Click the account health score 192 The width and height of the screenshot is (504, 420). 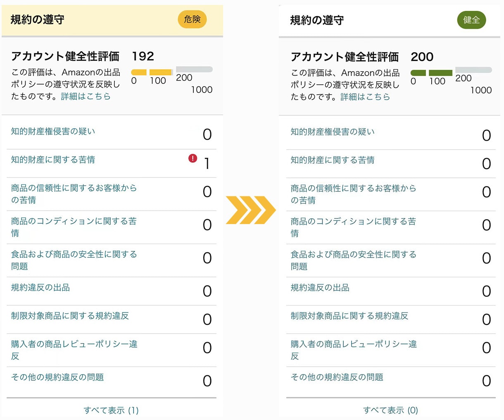[143, 56]
